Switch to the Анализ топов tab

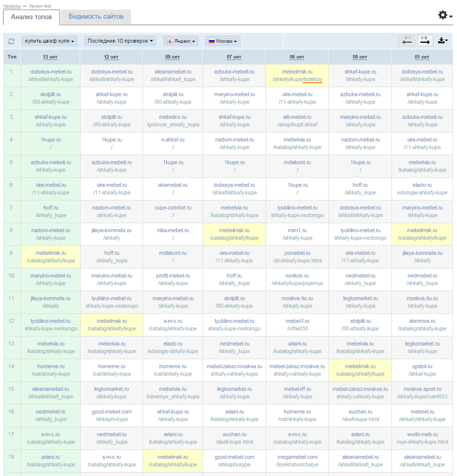pos(31,17)
